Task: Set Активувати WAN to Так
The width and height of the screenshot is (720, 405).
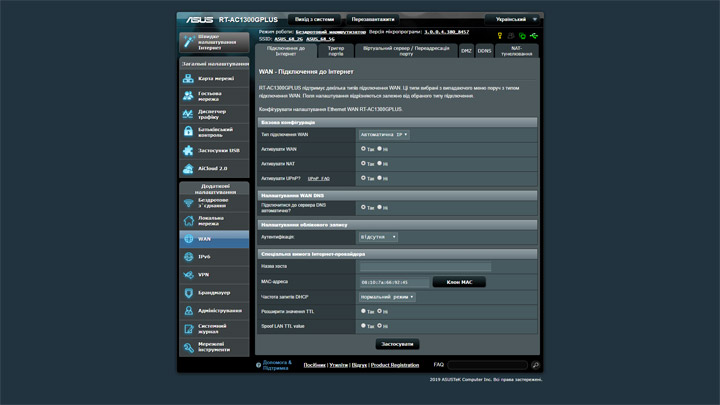Action: (x=363, y=149)
